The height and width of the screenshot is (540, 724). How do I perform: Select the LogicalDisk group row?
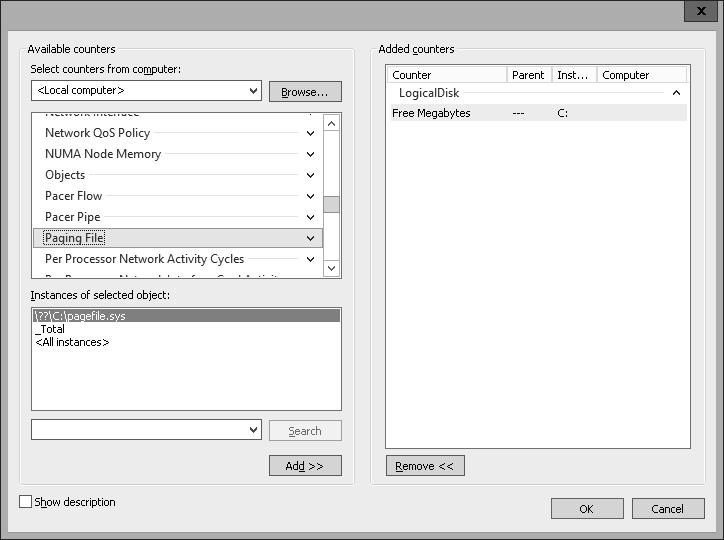538,93
